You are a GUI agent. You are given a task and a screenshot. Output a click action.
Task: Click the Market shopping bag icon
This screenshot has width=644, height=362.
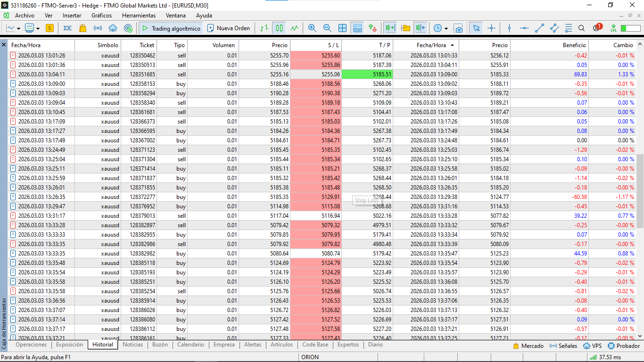pos(83,28)
